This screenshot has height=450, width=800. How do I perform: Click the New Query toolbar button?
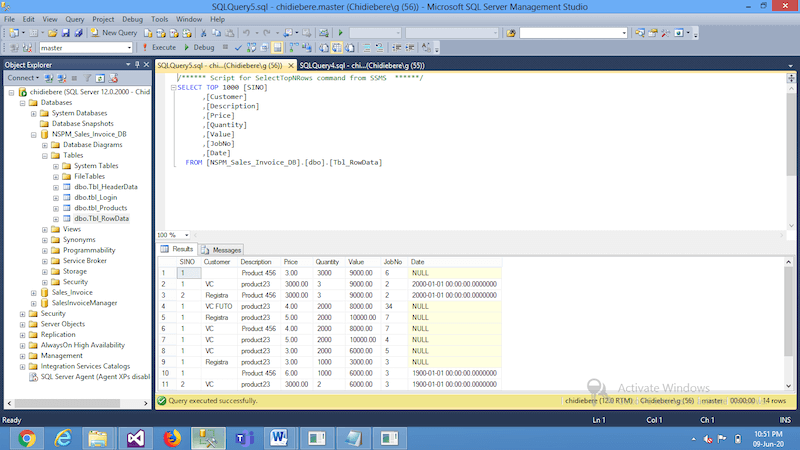point(114,33)
